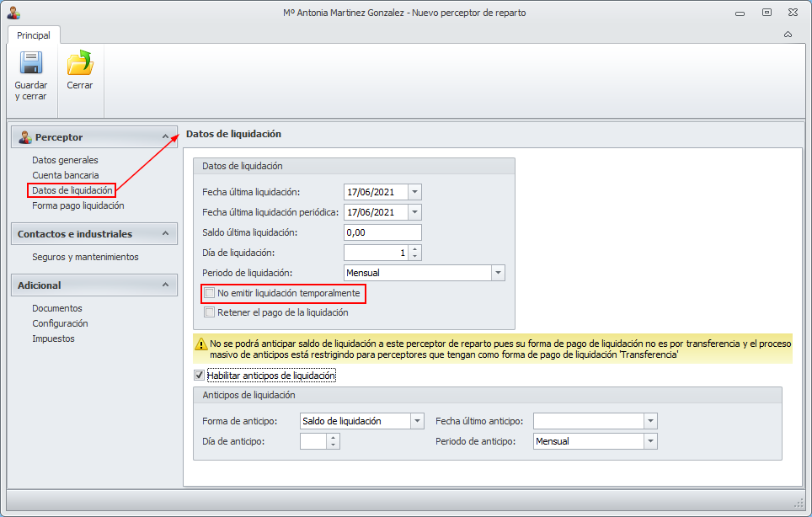The width and height of the screenshot is (812, 517).
Task: Decrease Día de anticipo value
Action: coord(333,445)
